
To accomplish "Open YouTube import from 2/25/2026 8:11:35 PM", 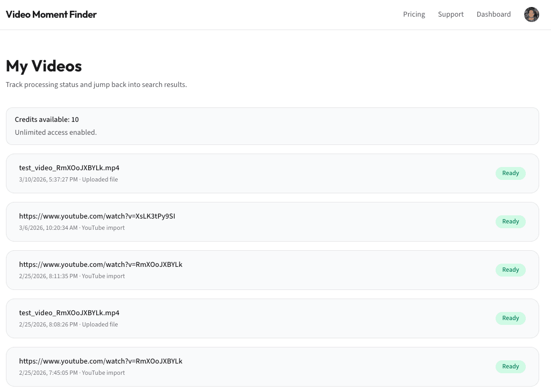I will click(x=101, y=265).
